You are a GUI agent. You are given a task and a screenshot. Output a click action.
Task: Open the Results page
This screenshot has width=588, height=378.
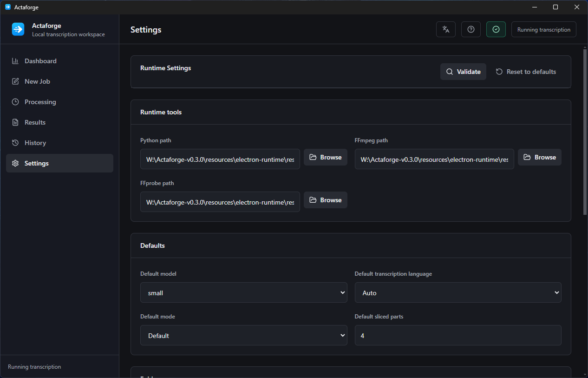(x=59, y=122)
